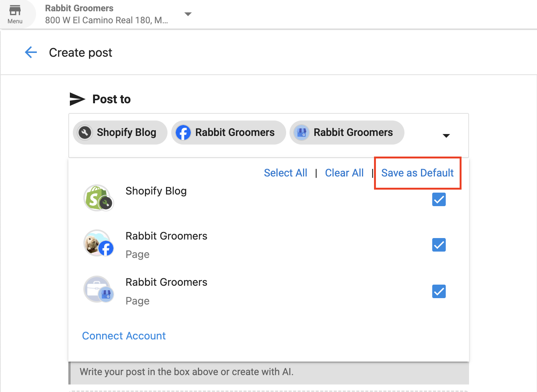
Task: Click the Facebook icon in the Rabbit Groomers chip
Action: pyautogui.click(x=183, y=132)
